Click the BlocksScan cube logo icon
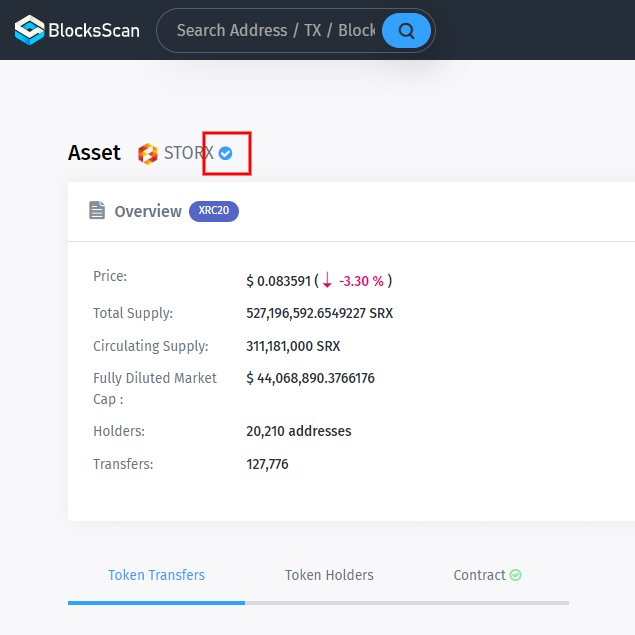This screenshot has height=635, width=635. pos(29,31)
